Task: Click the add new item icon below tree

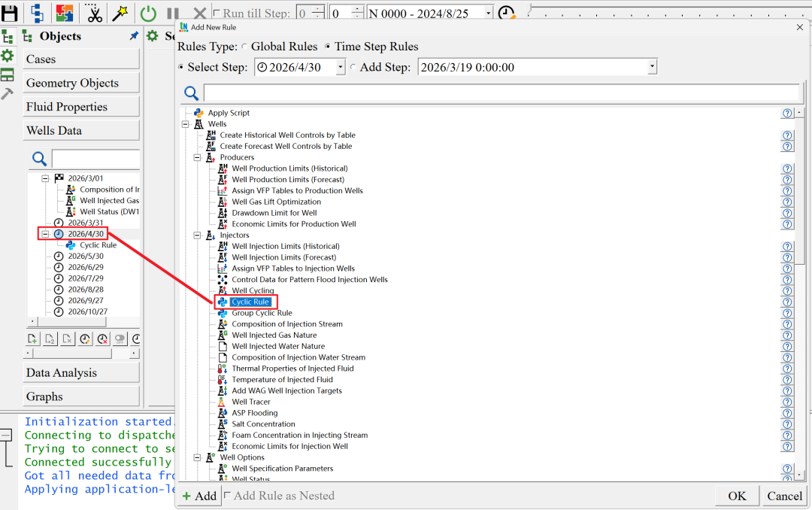Action: (x=33, y=339)
